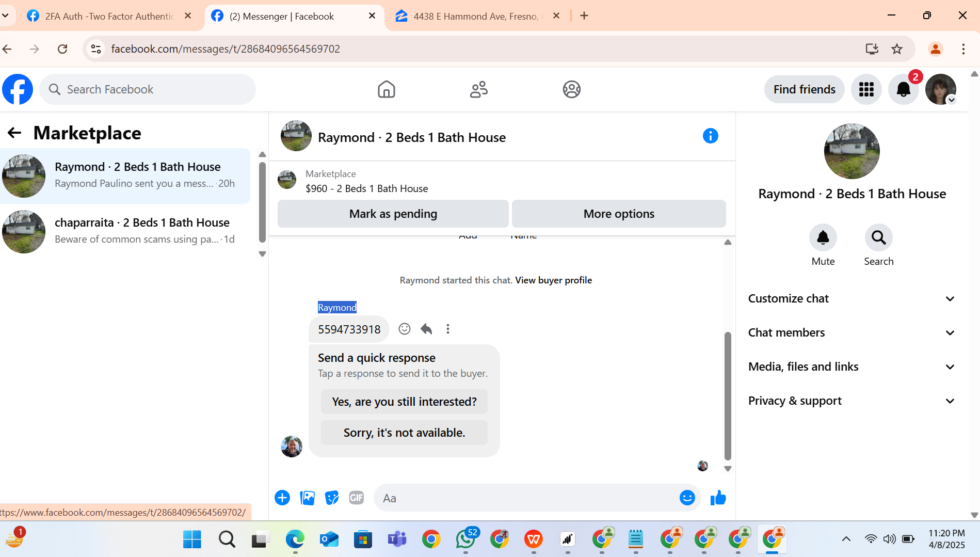Open large listing photo in right panel
Image resolution: width=980 pixels, height=557 pixels.
click(x=852, y=151)
